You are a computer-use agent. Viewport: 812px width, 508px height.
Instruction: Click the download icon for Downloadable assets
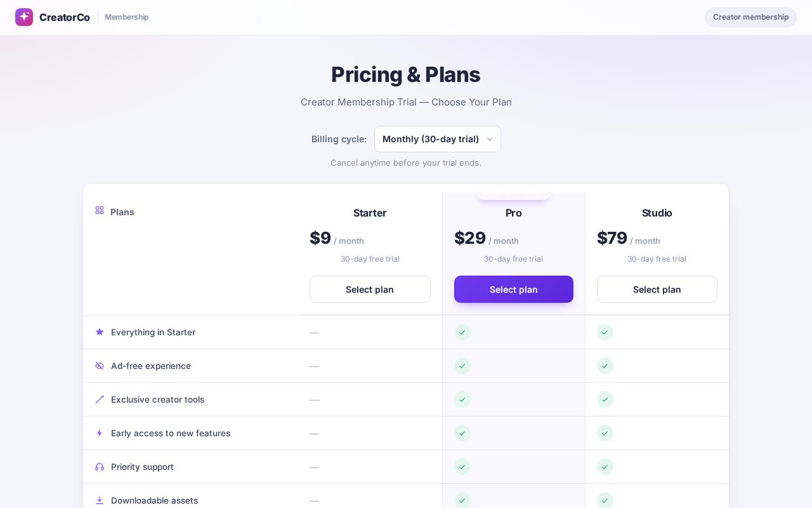click(x=100, y=500)
